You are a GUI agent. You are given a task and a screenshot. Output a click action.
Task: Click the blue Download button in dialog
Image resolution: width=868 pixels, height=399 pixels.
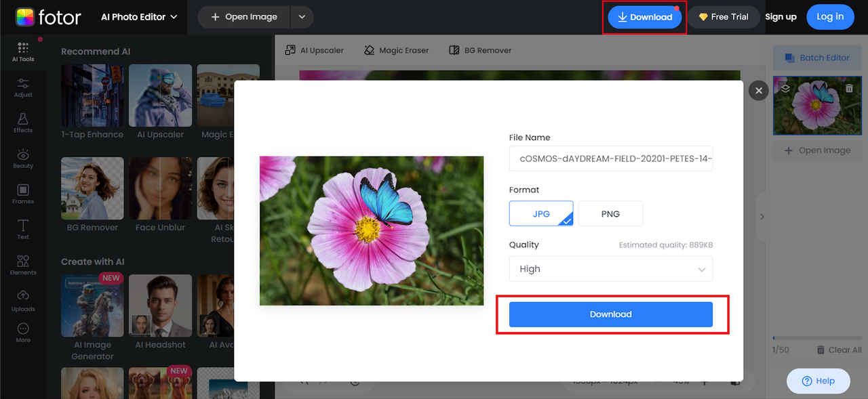point(611,314)
